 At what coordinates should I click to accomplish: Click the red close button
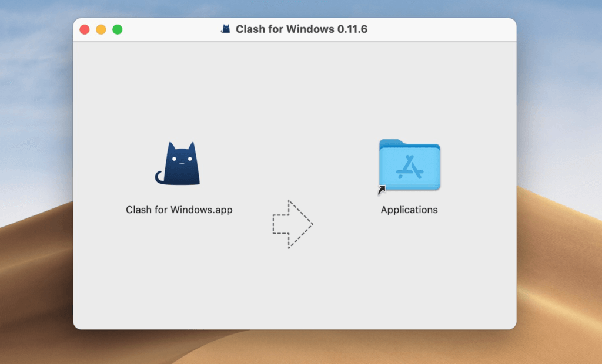click(x=84, y=28)
